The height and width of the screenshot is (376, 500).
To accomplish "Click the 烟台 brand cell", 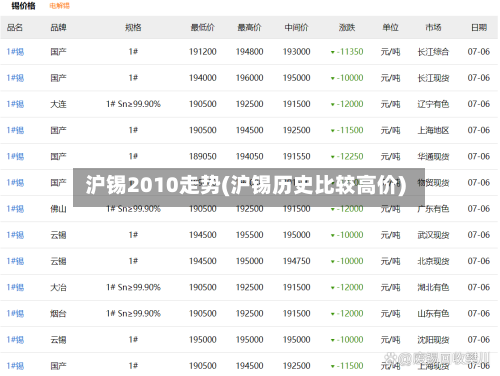I will pos(58,313).
